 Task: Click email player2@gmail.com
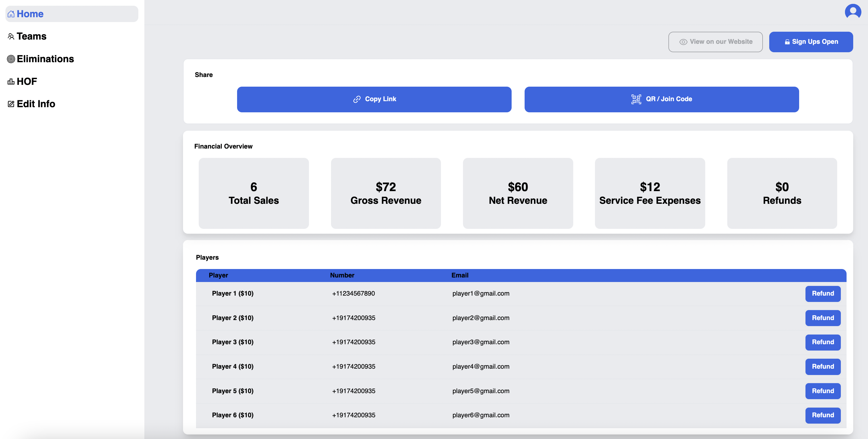coord(481,318)
